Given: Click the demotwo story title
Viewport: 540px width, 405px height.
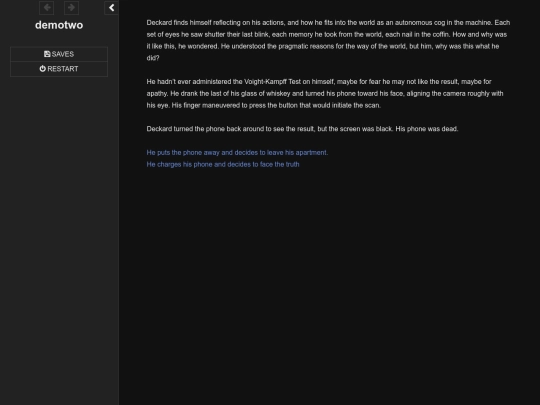Looking at the screenshot, I should (x=59, y=25).
